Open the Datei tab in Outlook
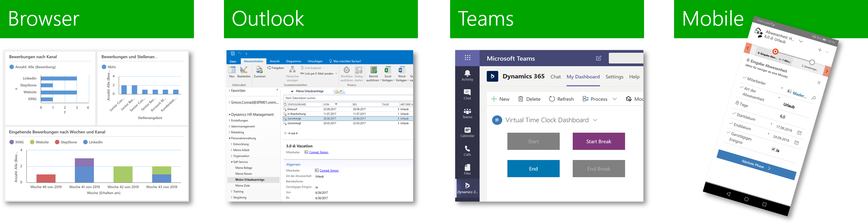The width and height of the screenshot is (868, 224). point(233,61)
